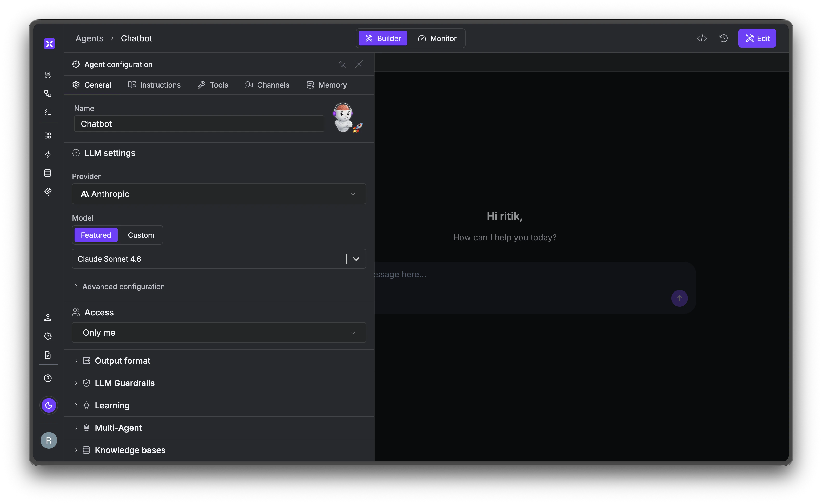Select the automations lightning icon in sidebar
This screenshot has width=822, height=504.
pos(48,154)
